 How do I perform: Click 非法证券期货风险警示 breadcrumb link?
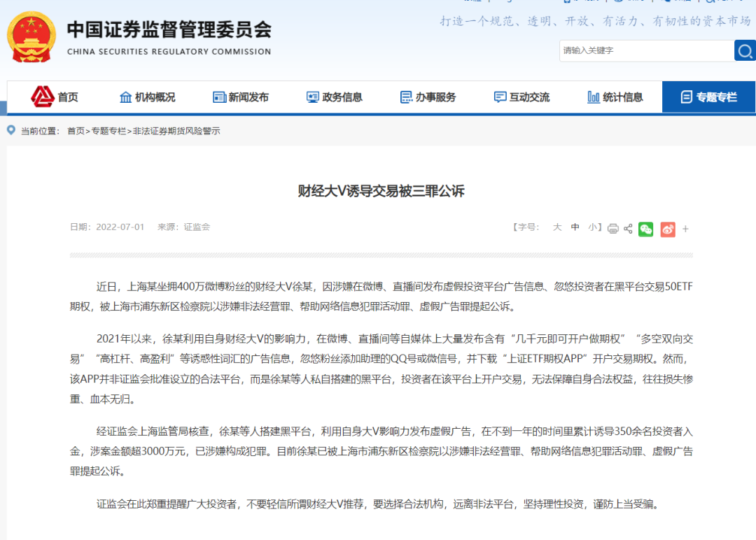click(x=176, y=131)
